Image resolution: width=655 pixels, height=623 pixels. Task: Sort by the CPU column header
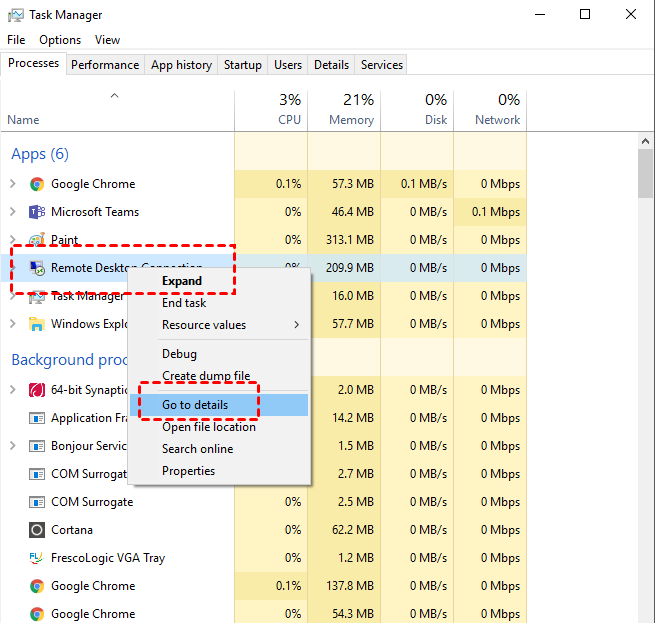click(x=272, y=111)
